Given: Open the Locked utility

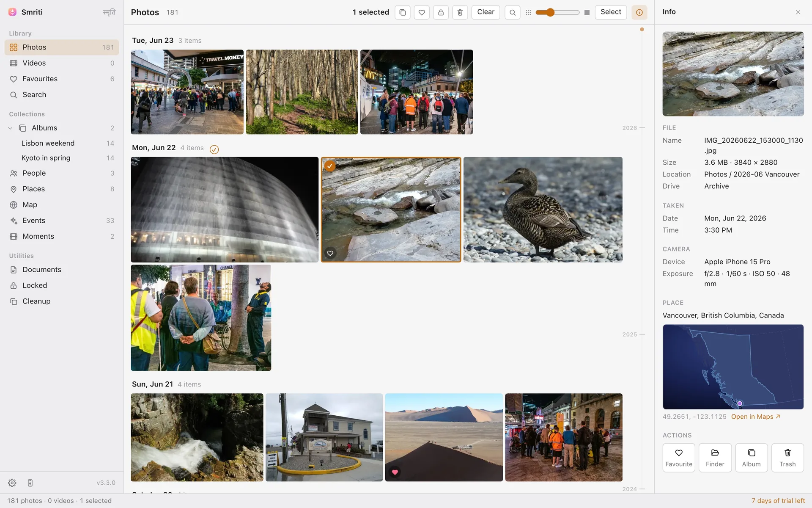Looking at the screenshot, I should (x=62, y=285).
